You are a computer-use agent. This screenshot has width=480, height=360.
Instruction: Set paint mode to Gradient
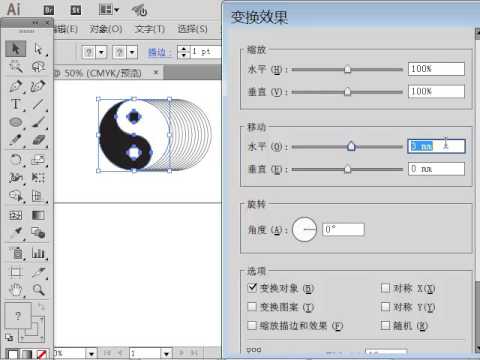27,354
